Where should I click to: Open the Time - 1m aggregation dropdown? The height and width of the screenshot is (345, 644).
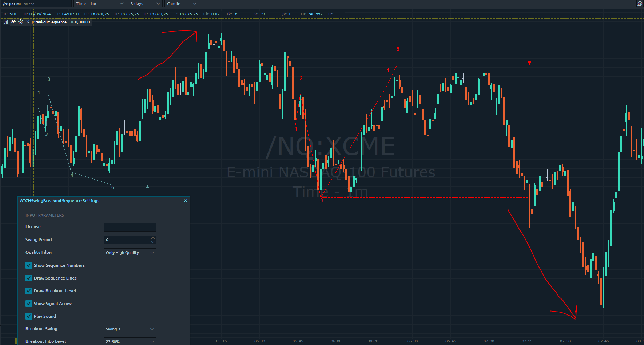[100, 4]
